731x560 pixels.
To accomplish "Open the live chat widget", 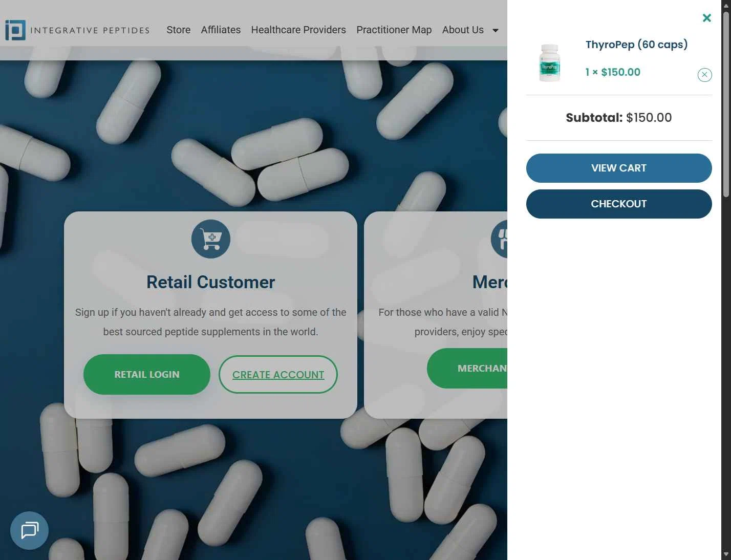I will coord(29,530).
